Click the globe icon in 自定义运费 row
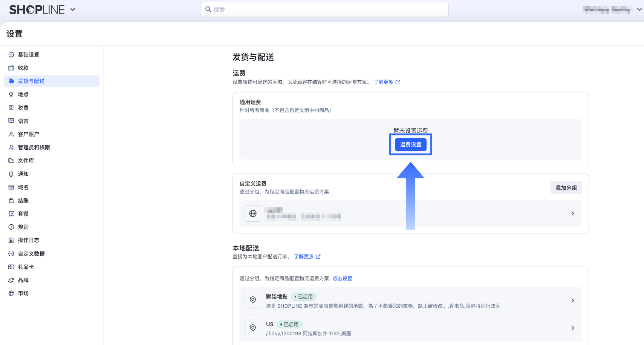Viewport: 644px width, 345px height. [x=253, y=213]
